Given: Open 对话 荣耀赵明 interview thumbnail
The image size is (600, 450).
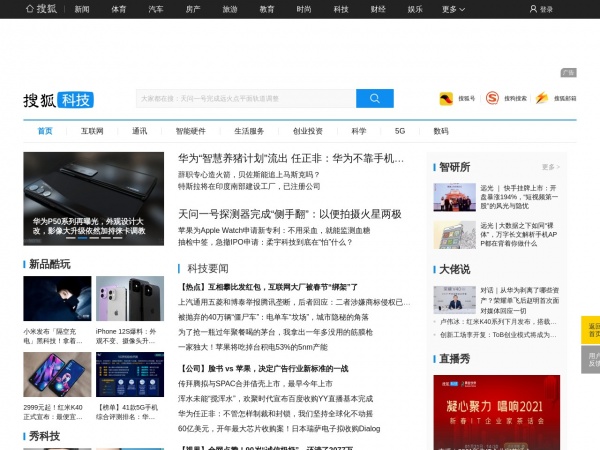Looking at the screenshot, I should tap(455, 300).
